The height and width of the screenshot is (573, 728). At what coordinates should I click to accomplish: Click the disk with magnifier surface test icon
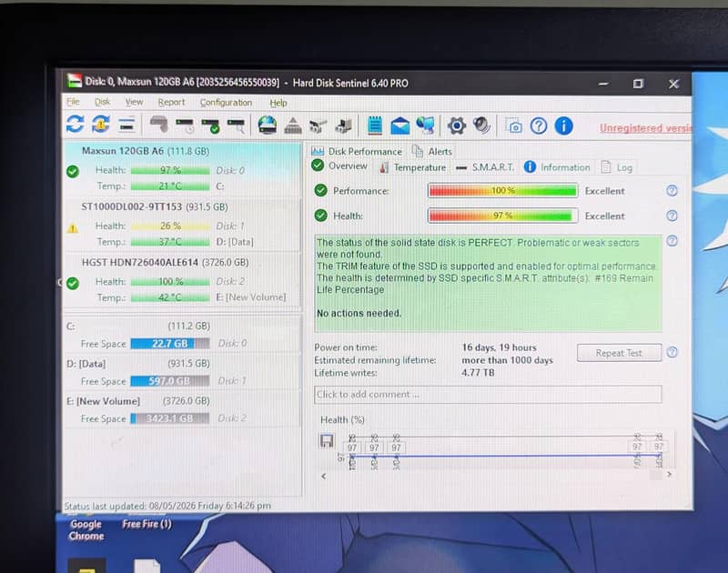tap(236, 126)
